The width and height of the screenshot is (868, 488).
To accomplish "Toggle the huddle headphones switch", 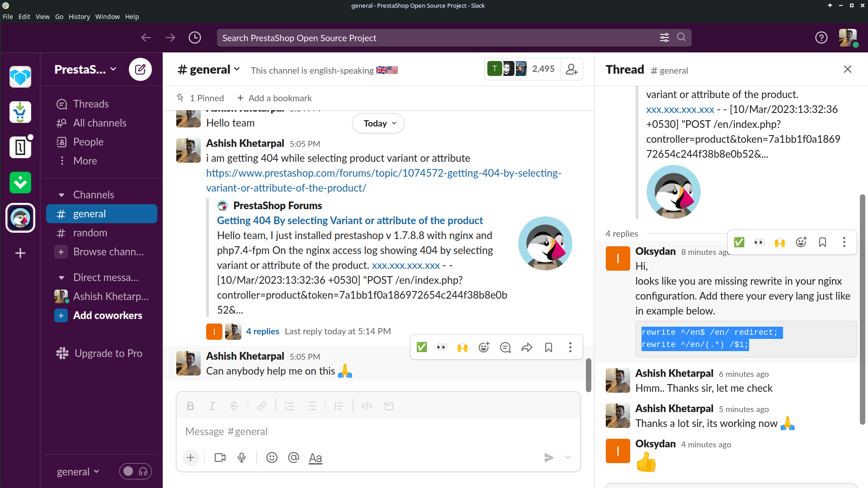I will (135, 472).
